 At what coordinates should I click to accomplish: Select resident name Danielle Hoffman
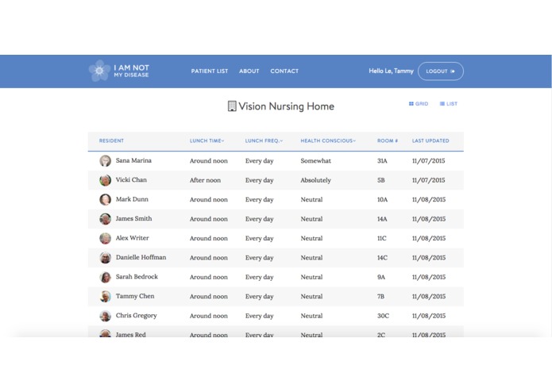[141, 257]
